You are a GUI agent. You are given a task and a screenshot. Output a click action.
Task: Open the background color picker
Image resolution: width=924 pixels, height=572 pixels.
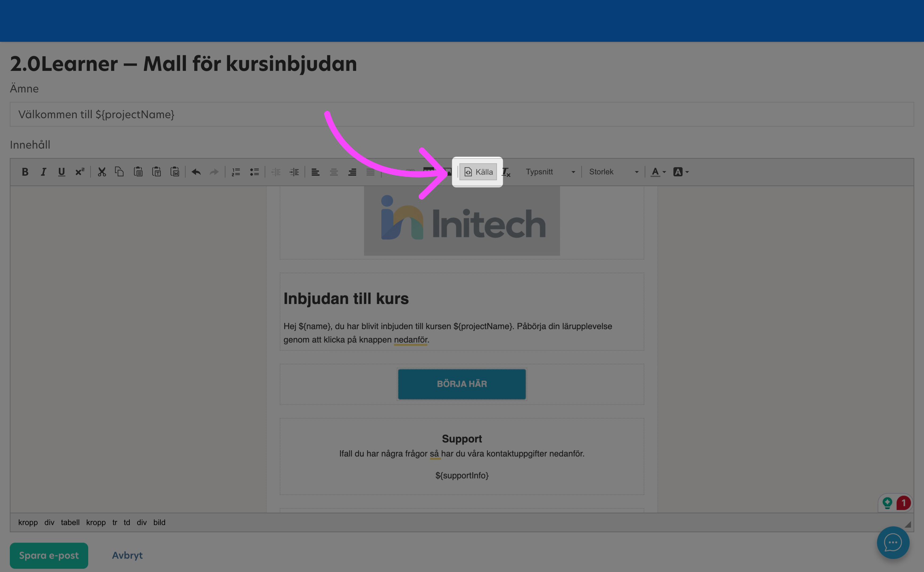click(x=681, y=172)
